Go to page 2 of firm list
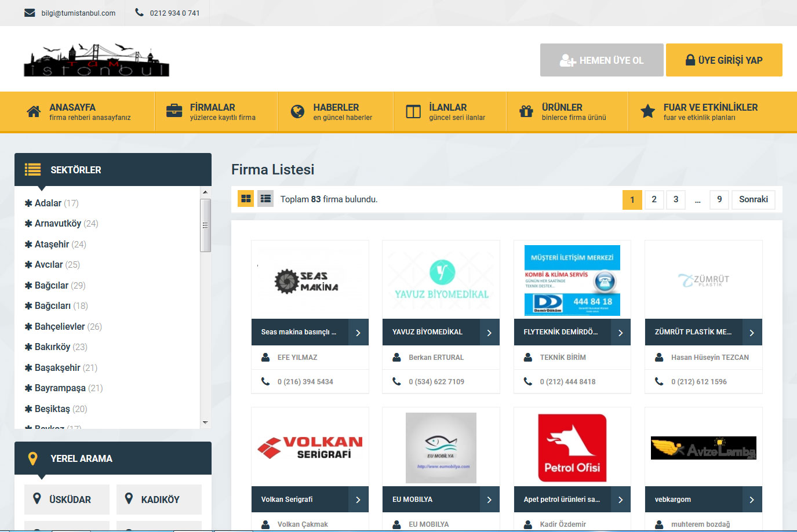The height and width of the screenshot is (532, 797). tap(654, 199)
